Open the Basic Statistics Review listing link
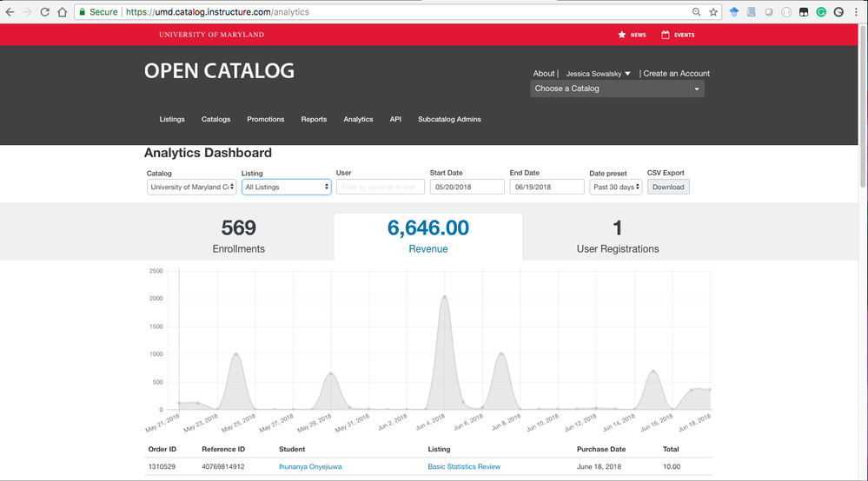 click(464, 467)
